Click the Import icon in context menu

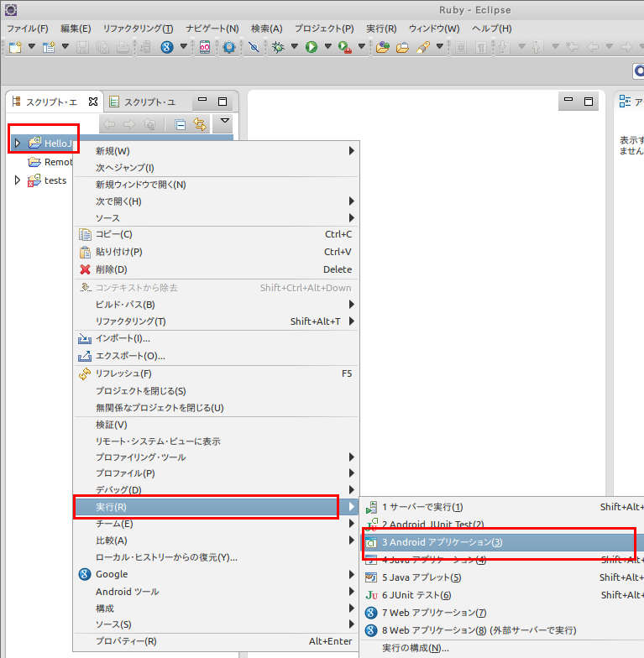pos(85,339)
